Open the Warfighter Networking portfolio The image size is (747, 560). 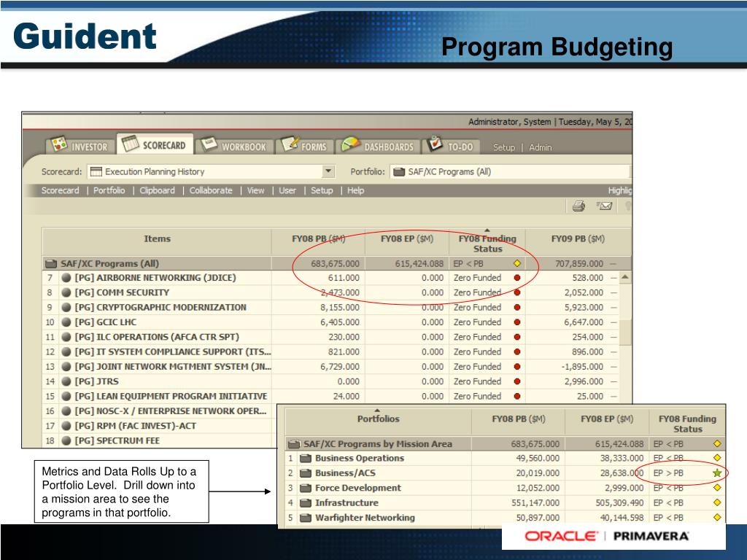point(365,517)
